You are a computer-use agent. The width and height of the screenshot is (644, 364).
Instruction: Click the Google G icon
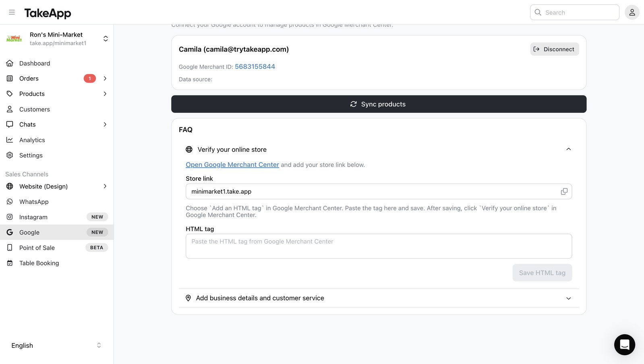coord(10,232)
